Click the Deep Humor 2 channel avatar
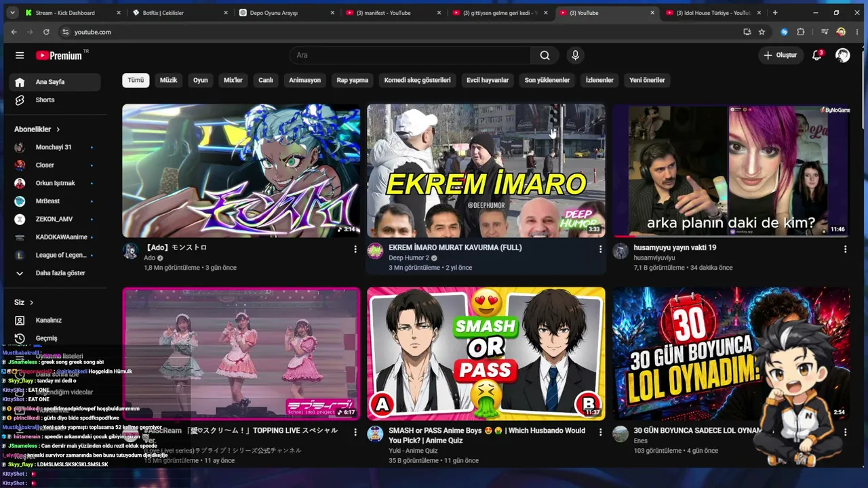This screenshot has height=488, width=868. pos(375,251)
